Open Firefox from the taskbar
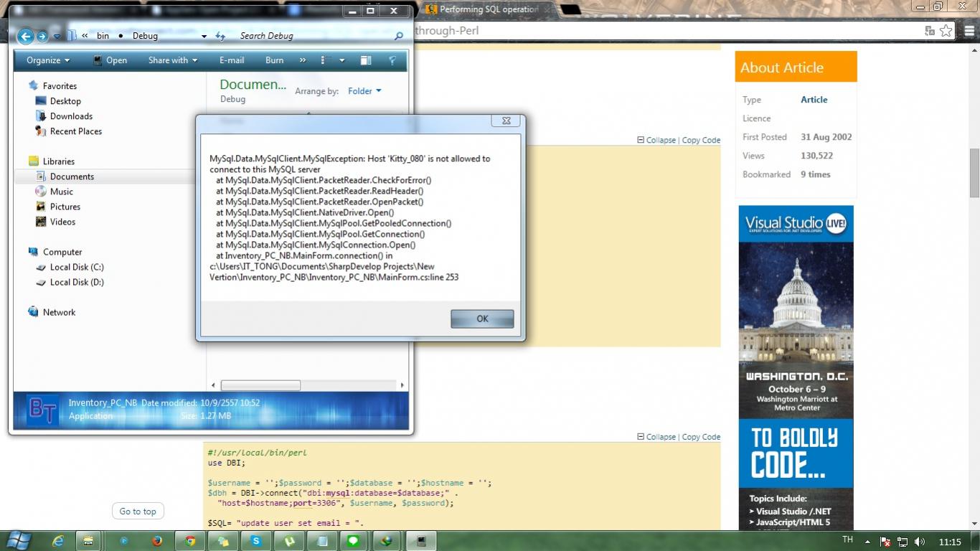 pos(157,541)
